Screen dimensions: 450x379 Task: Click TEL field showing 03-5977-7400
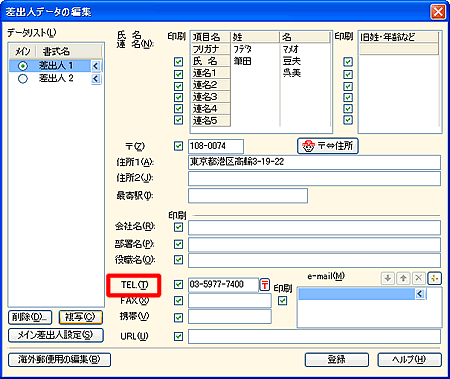223,285
